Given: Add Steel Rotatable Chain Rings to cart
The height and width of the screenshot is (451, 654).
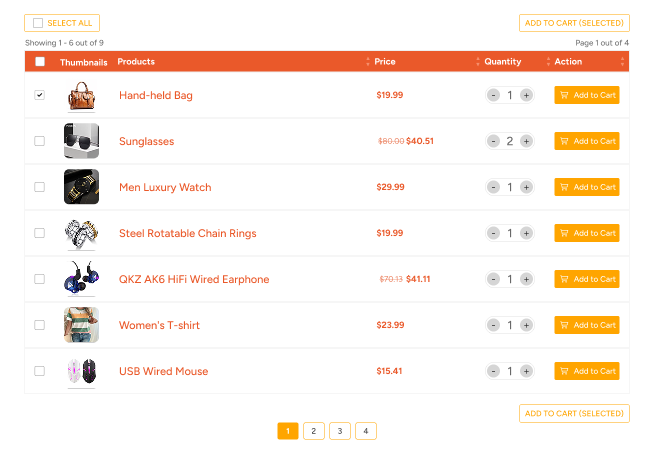Looking at the screenshot, I should 587,233.
